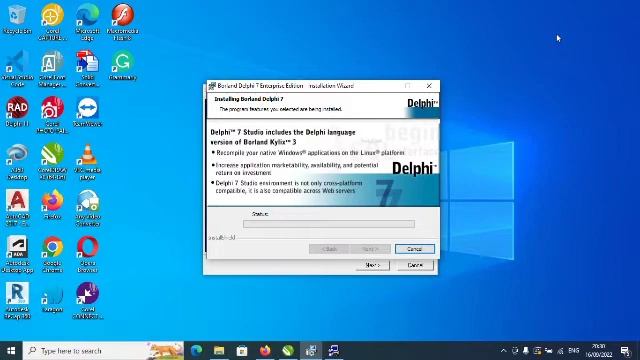Image resolution: width=640 pixels, height=360 pixels.
Task: Click the greyed-out Back button in the wizard
Action: 329,249
